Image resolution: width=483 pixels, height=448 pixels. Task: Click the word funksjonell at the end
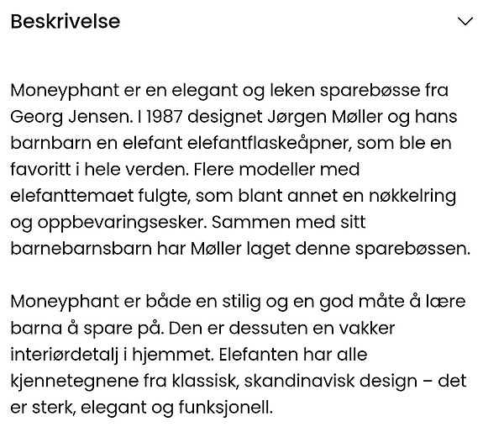coord(225,408)
